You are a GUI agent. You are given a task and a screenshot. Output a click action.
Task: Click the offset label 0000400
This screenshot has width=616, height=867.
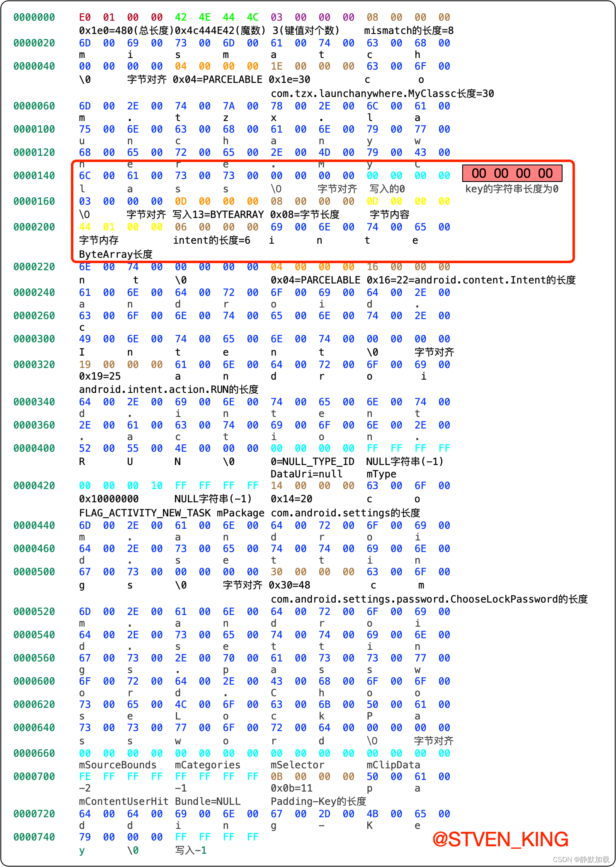34,448
